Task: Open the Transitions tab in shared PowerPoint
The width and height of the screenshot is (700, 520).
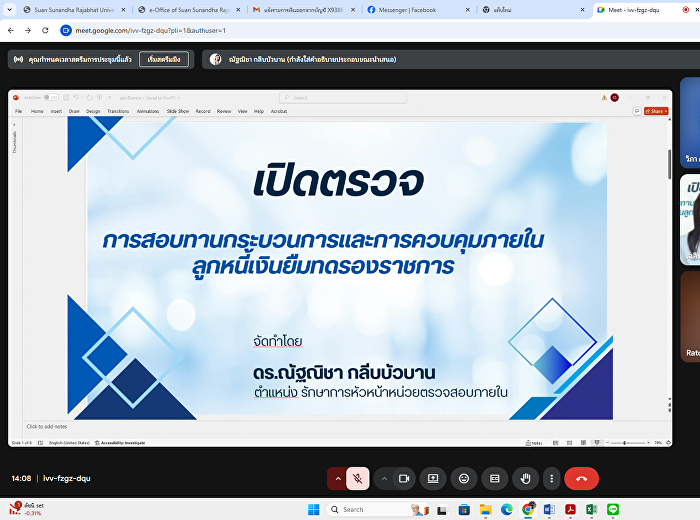Action: tap(118, 111)
